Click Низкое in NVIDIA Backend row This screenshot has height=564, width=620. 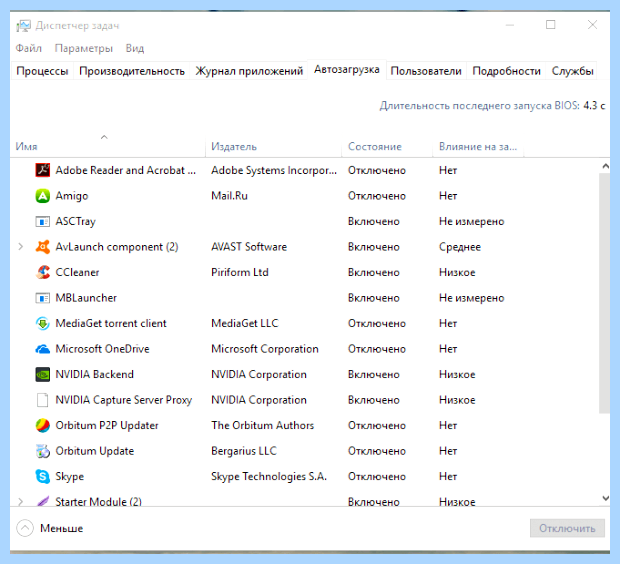457,374
